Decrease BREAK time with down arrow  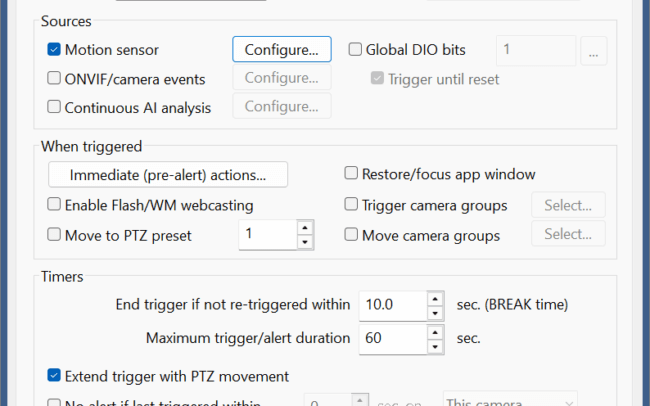pyautogui.click(x=435, y=313)
